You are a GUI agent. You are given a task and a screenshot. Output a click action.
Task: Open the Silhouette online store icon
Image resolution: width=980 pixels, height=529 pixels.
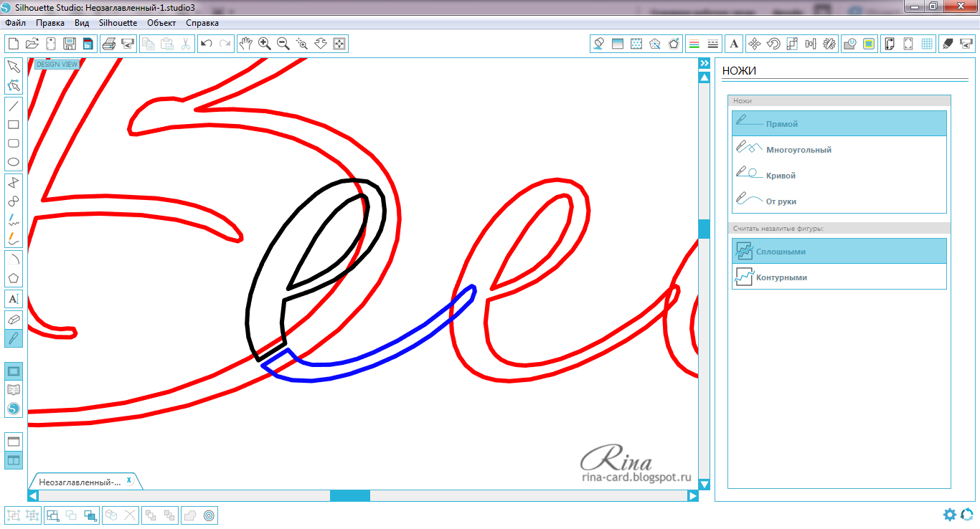(13, 409)
